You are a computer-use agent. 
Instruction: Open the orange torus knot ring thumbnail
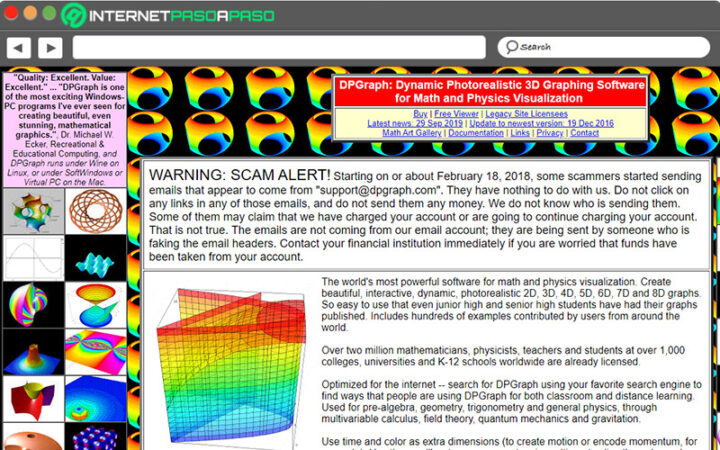pyautogui.click(x=96, y=211)
